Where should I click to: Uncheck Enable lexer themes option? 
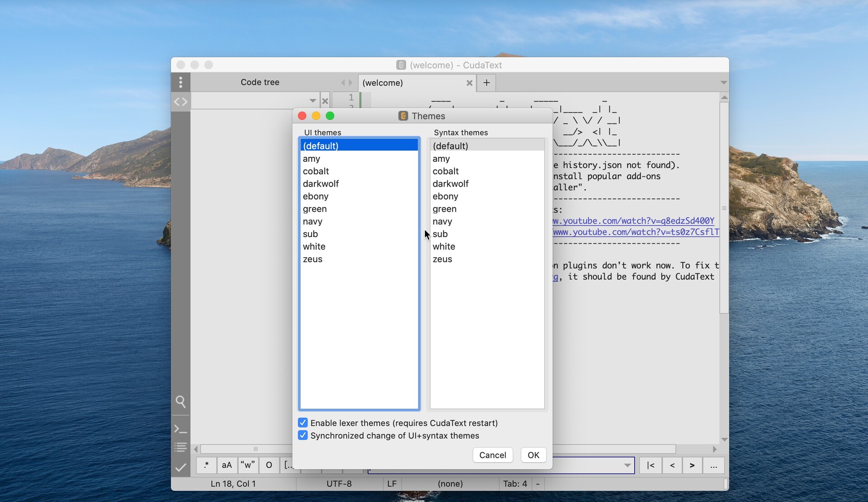coord(303,422)
